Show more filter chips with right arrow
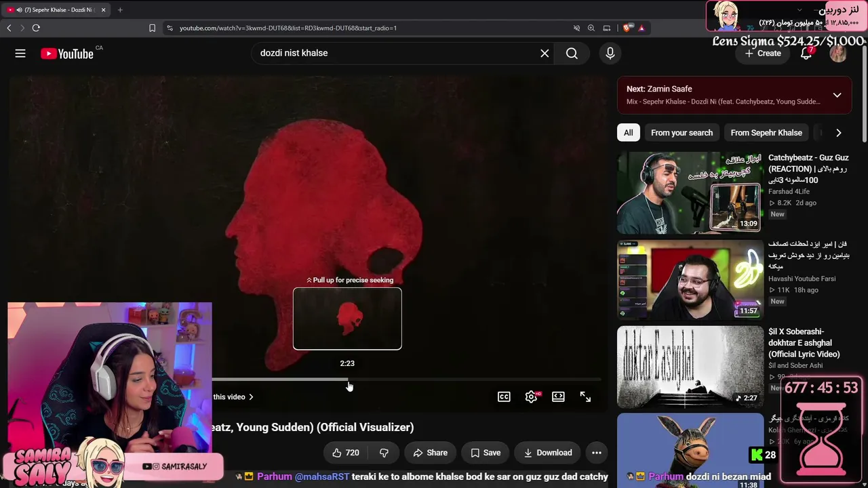This screenshot has width=868, height=488. [838, 133]
